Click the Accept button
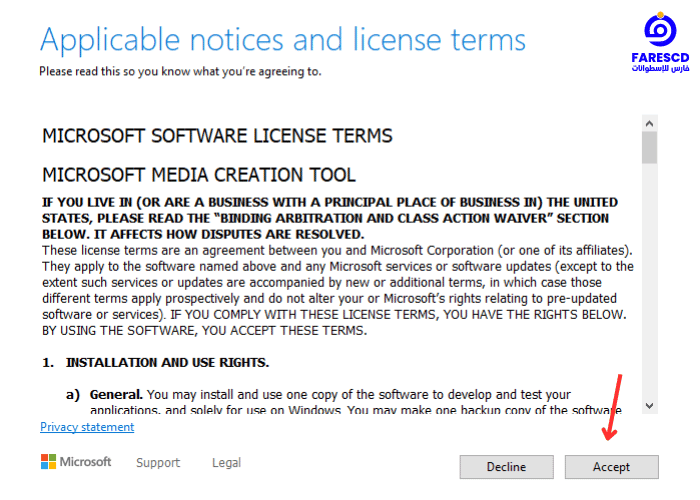This screenshot has width=700, height=500. click(x=611, y=467)
